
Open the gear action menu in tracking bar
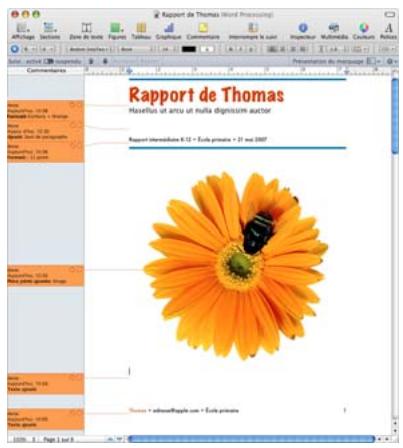pyautogui.click(x=391, y=61)
